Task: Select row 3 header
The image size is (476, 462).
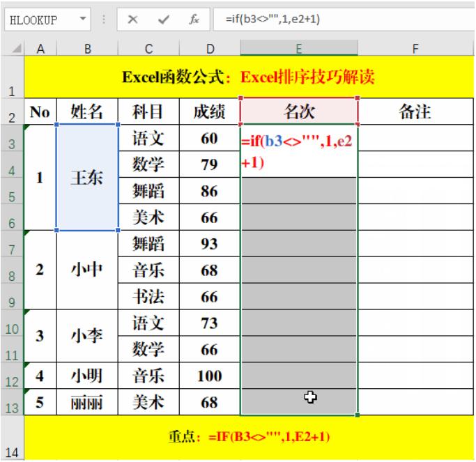Action: [12, 138]
